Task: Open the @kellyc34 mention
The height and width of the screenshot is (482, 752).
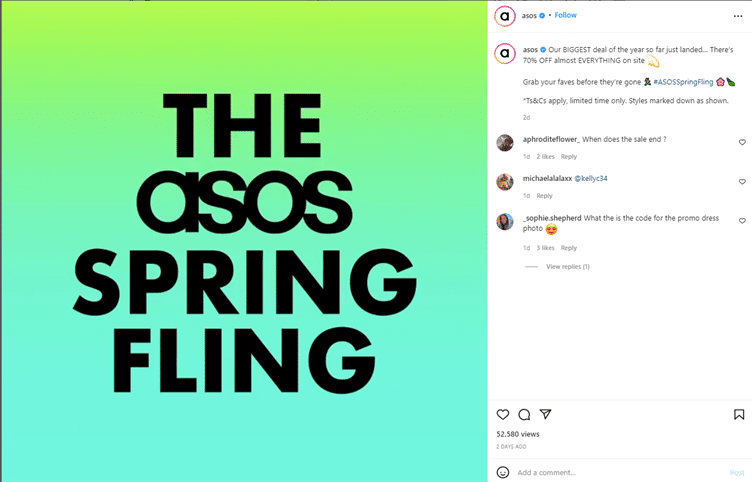Action: 589,178
